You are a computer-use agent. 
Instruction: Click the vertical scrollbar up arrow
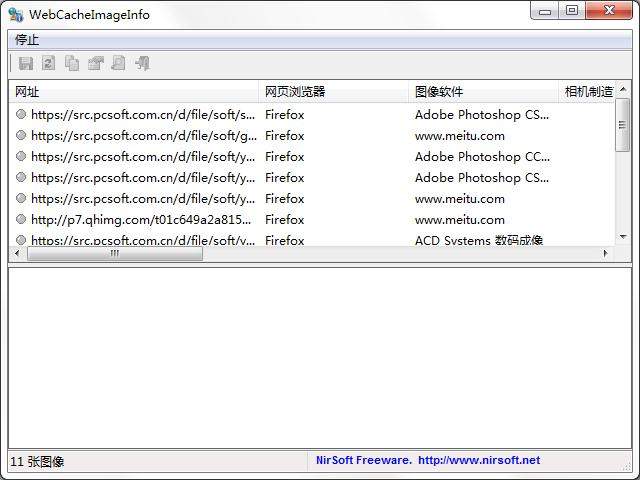coord(622,89)
